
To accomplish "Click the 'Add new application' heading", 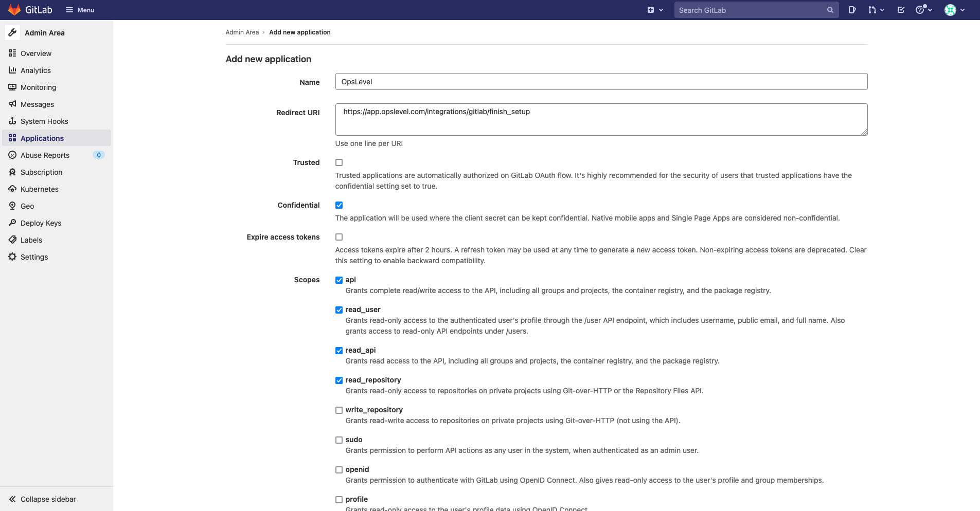I will click(269, 59).
